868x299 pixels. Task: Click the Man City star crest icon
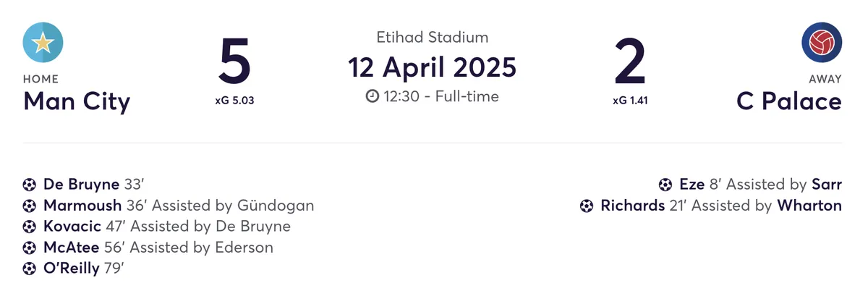(43, 43)
